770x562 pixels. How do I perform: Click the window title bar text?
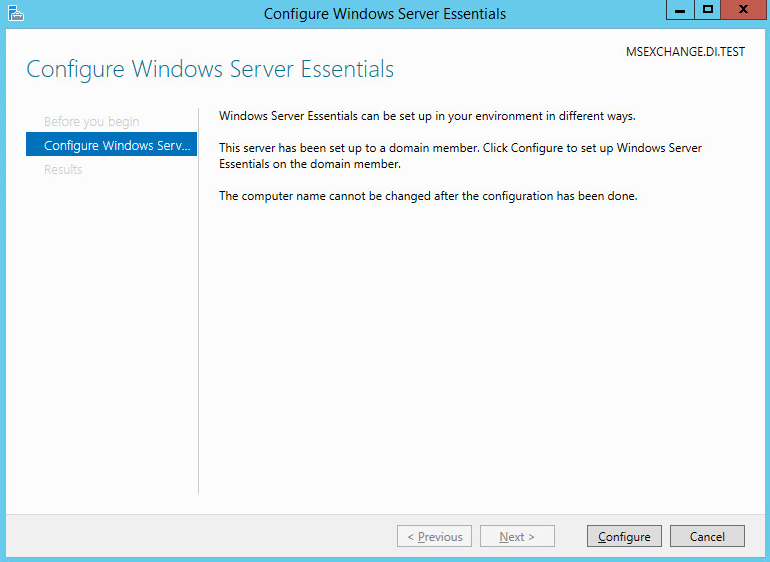click(x=385, y=14)
